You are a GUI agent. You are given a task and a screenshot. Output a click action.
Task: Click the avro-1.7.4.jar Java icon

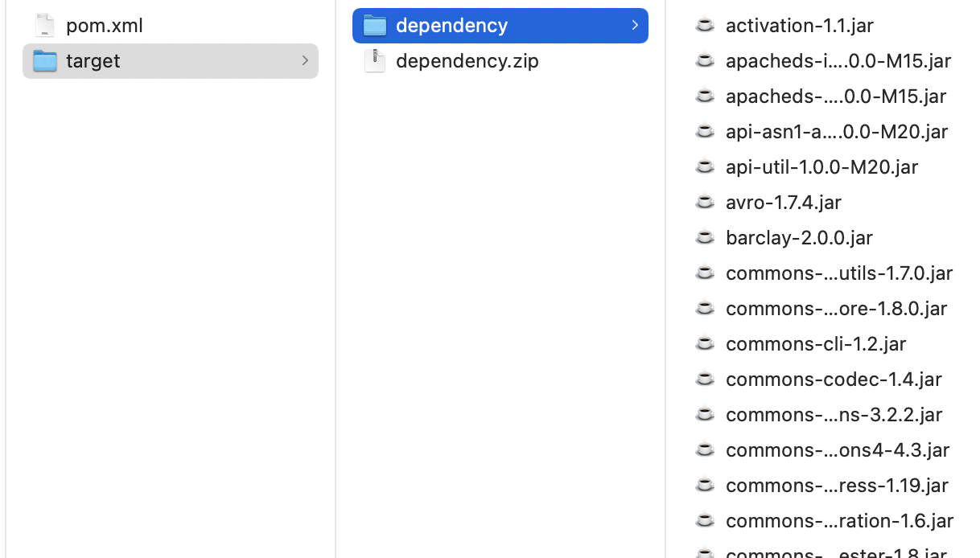tap(705, 202)
